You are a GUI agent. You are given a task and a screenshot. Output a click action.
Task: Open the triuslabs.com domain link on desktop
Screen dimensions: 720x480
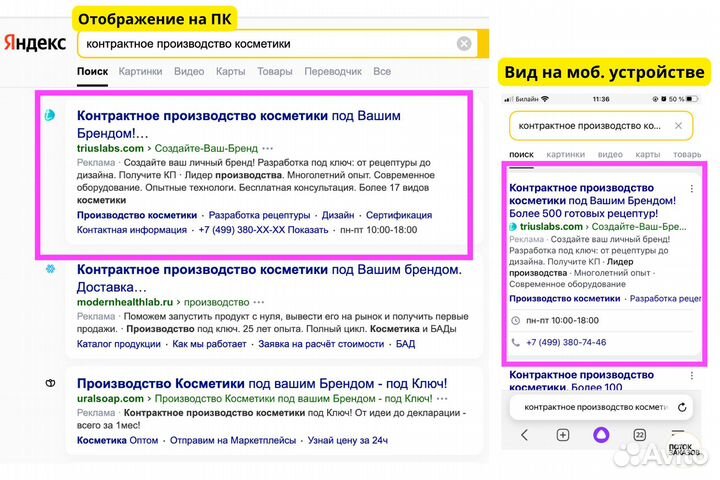(110, 148)
